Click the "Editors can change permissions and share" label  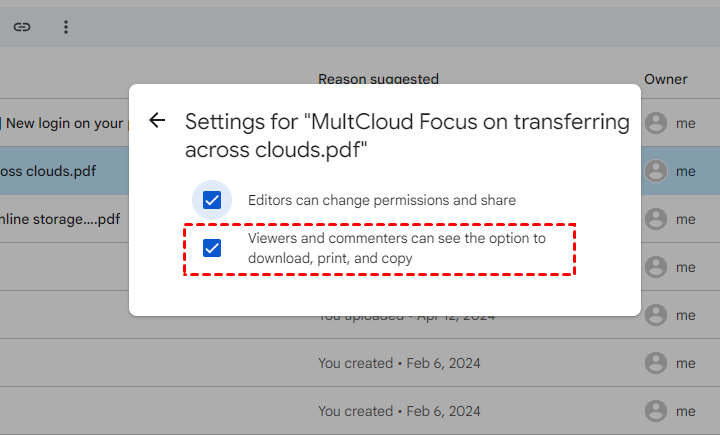click(x=382, y=200)
